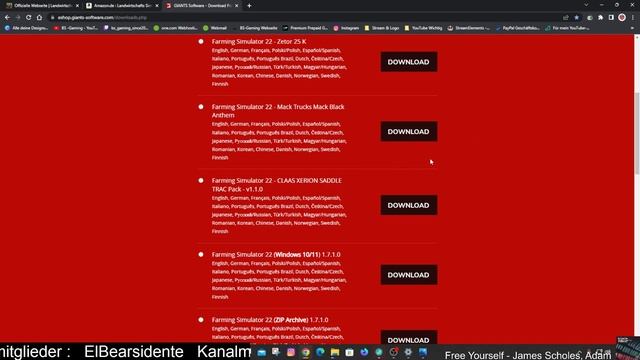The width and height of the screenshot is (640, 360).
Task: Open Microsoft Edge from taskbar
Action: (x=320, y=352)
